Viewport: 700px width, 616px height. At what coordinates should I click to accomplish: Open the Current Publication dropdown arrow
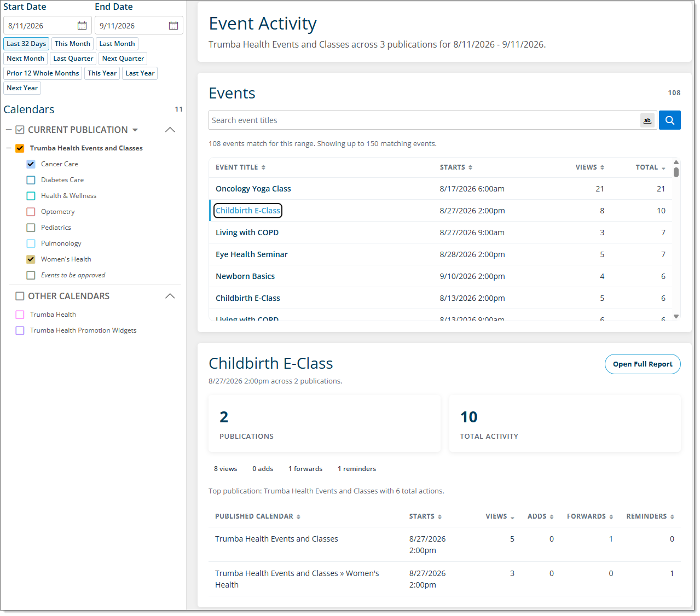(135, 130)
